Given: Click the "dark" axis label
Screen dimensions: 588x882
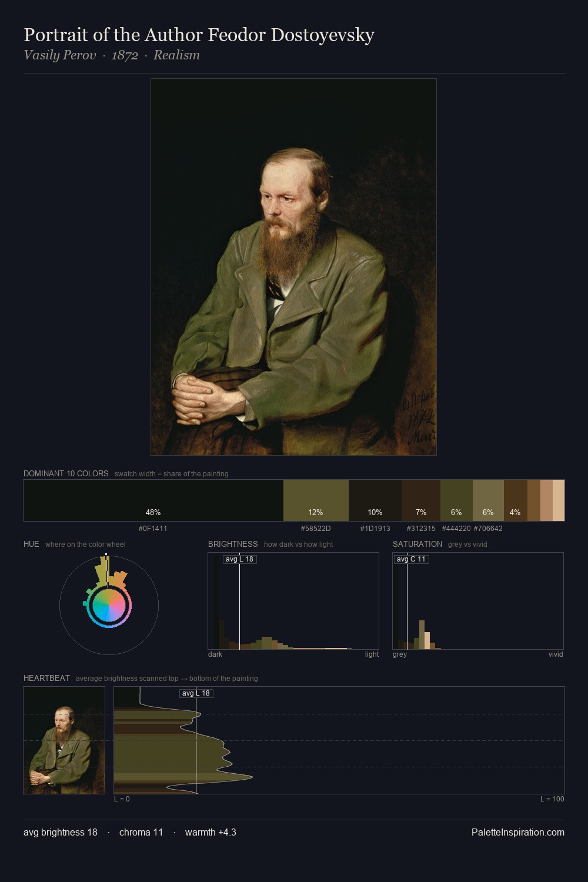Looking at the screenshot, I should click(215, 654).
